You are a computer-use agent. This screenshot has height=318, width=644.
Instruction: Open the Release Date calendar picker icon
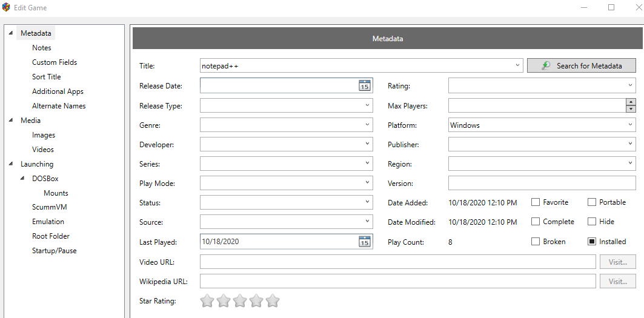click(364, 85)
